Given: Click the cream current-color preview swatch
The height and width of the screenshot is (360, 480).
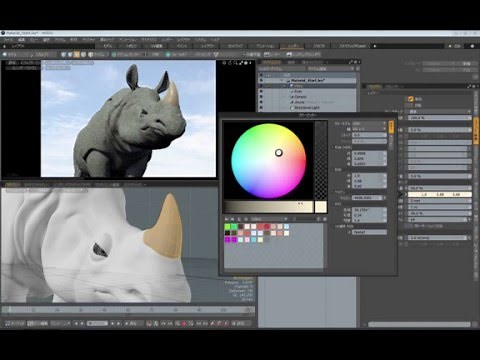Looking at the screenshot, I should pos(321,207).
